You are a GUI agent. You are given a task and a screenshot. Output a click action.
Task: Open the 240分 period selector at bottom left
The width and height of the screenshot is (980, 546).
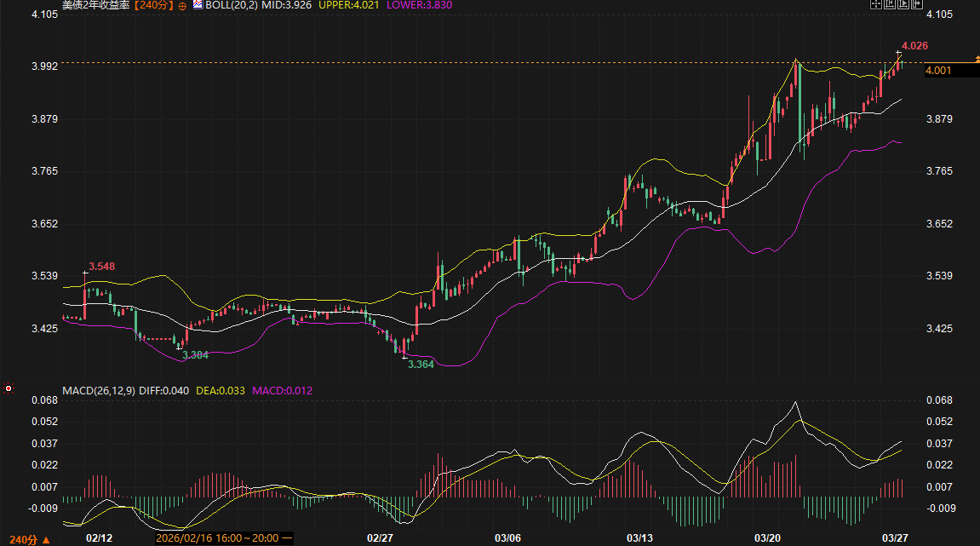pos(29,539)
